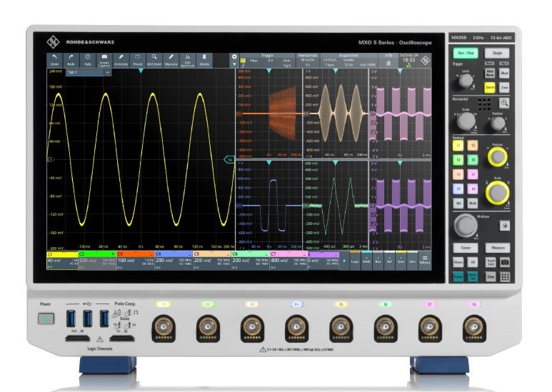Open the C6 channel badge
The width and height of the screenshot is (552, 392).
pos(251,261)
